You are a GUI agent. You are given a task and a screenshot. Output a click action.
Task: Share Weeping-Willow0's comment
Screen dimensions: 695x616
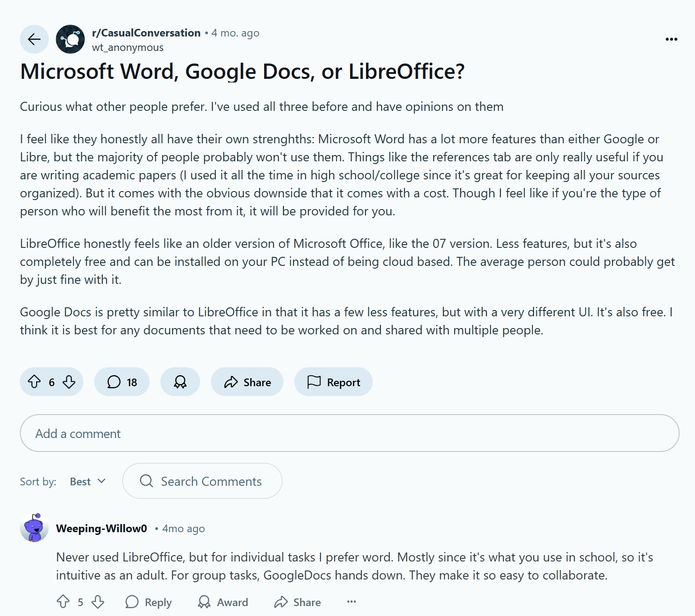[297, 602]
